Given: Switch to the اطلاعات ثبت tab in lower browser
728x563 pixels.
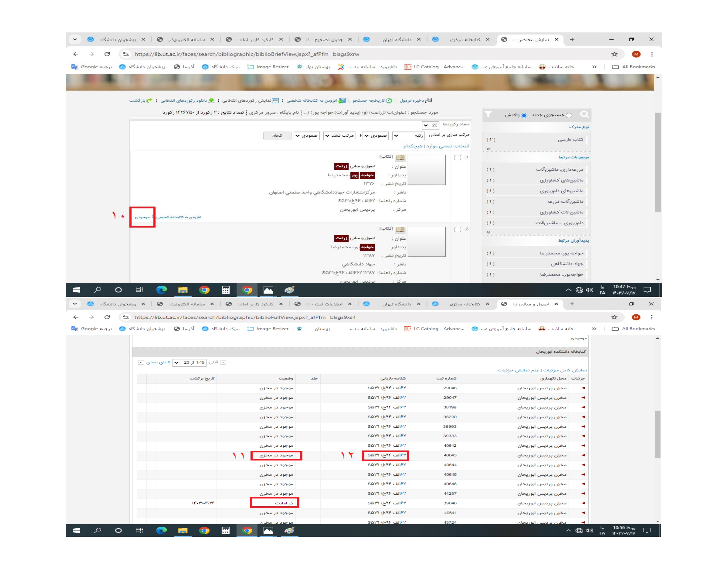Looking at the screenshot, I should coord(323,304).
